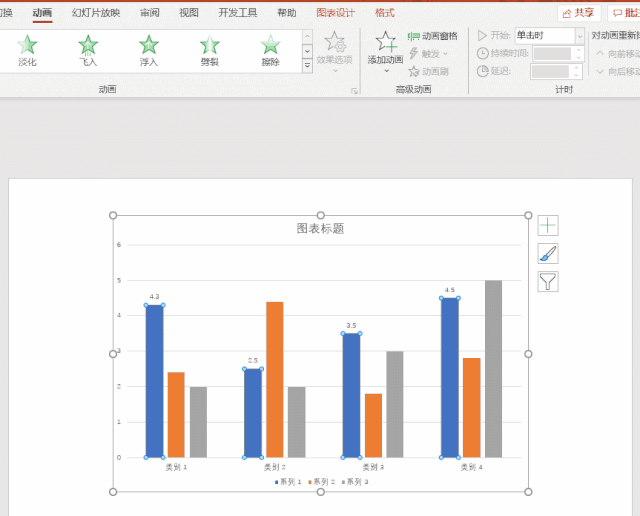Switch to the 动画 ribbon tab
The image size is (640, 516).
(42, 13)
